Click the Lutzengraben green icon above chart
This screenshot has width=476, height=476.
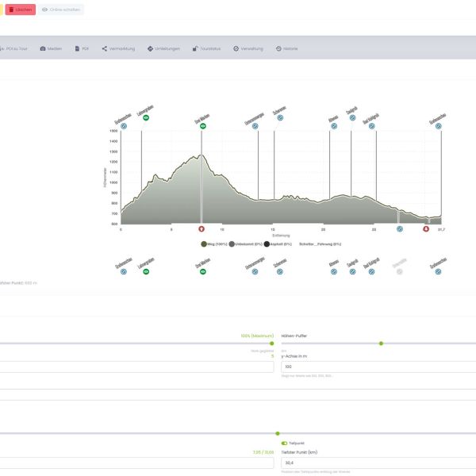[147, 117]
